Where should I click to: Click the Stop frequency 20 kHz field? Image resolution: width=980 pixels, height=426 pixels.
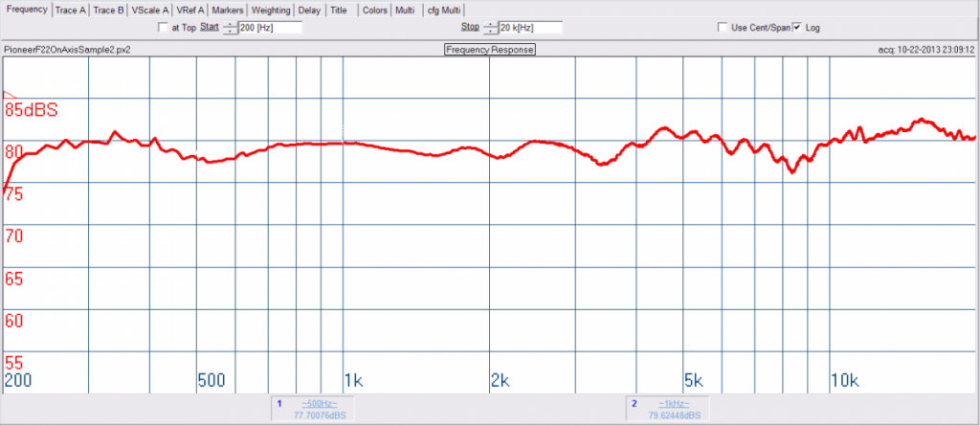click(529, 28)
